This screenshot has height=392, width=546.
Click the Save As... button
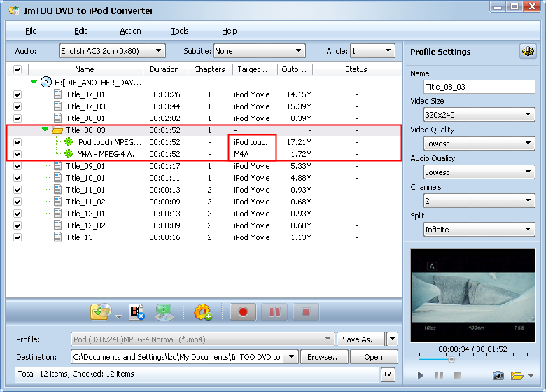[x=360, y=339]
